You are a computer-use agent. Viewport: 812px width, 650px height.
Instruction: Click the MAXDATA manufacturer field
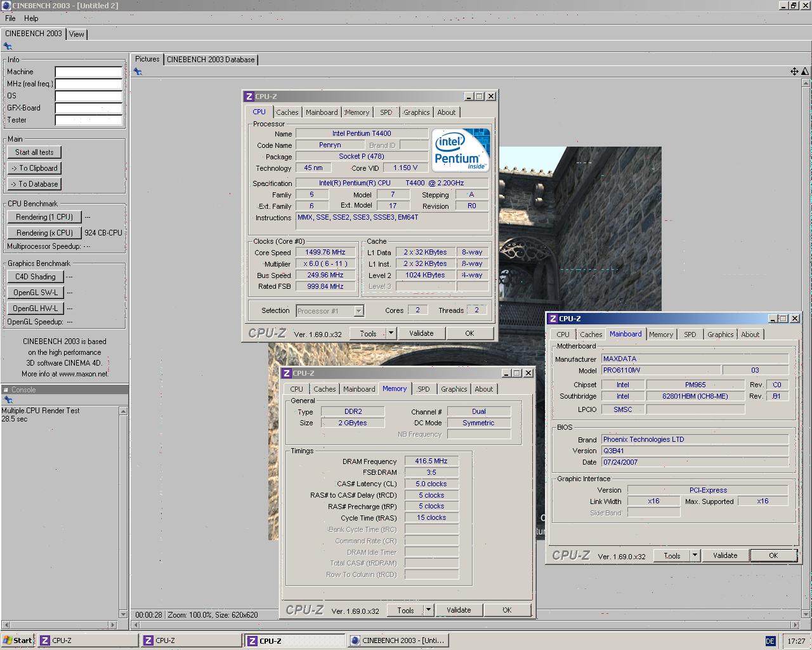pos(695,359)
